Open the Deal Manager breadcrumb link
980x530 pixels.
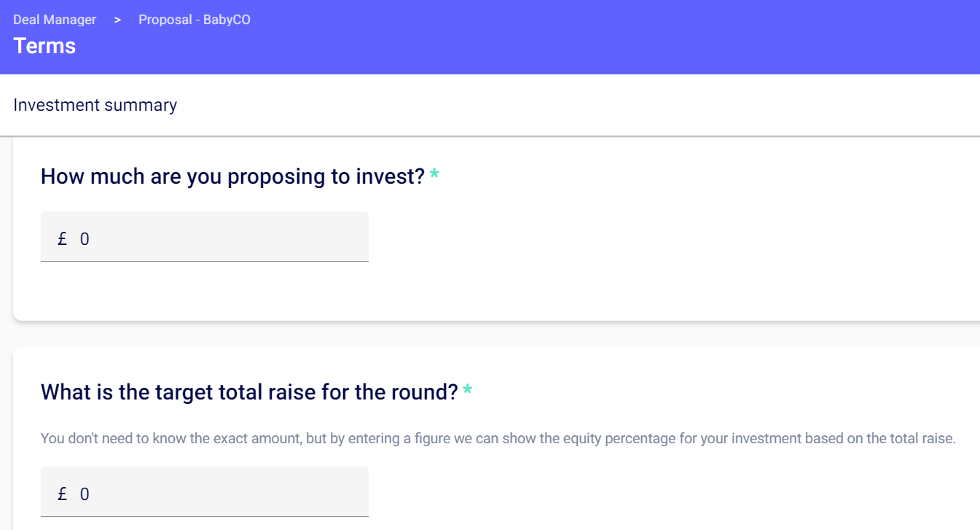pyautogui.click(x=55, y=20)
